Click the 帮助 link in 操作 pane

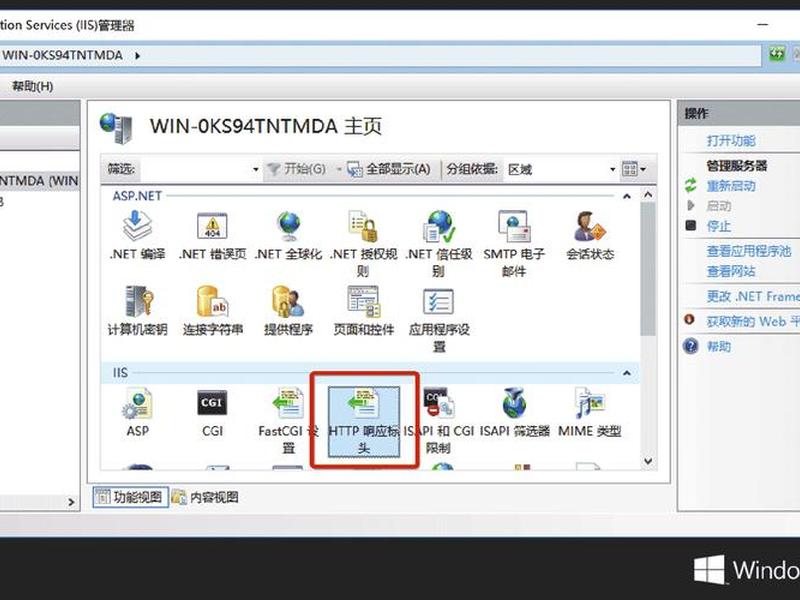coord(718,347)
